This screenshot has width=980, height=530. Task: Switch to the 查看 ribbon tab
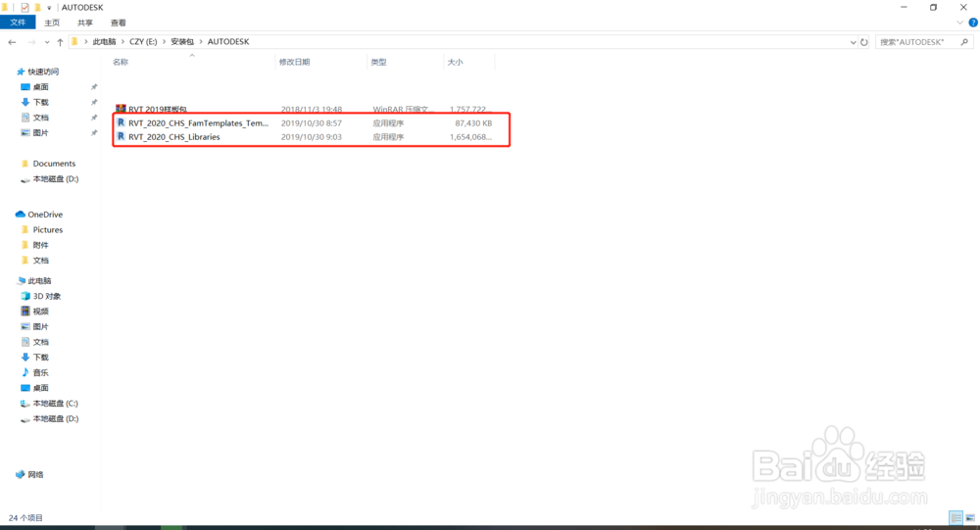tap(119, 23)
